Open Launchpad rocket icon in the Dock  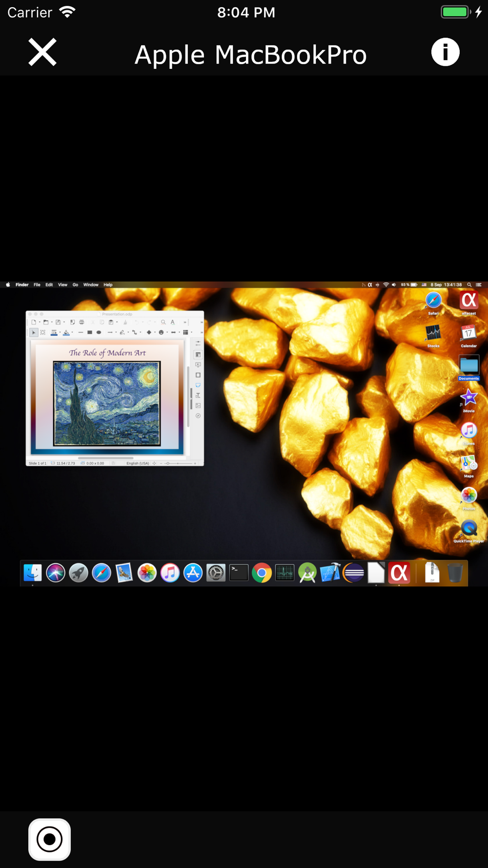(79, 573)
